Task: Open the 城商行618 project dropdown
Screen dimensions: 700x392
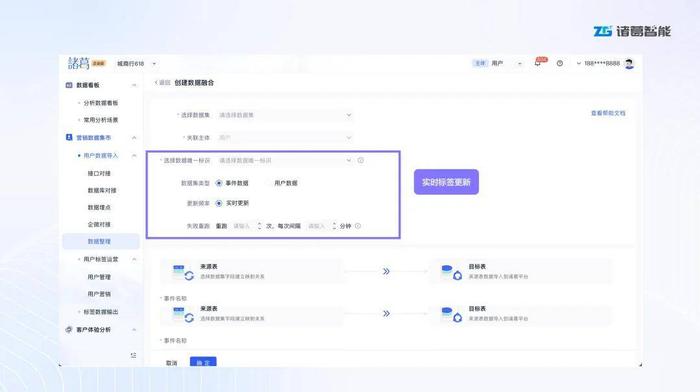Action: pos(137,63)
